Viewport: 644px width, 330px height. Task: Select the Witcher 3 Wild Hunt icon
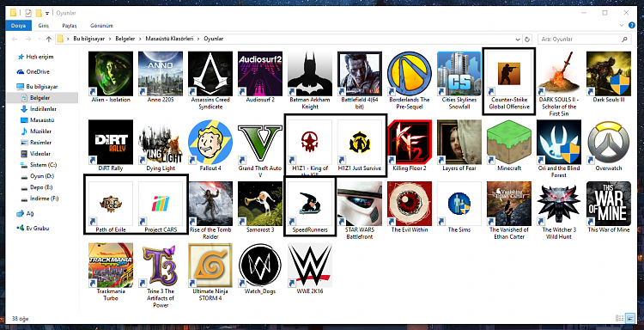tap(559, 204)
